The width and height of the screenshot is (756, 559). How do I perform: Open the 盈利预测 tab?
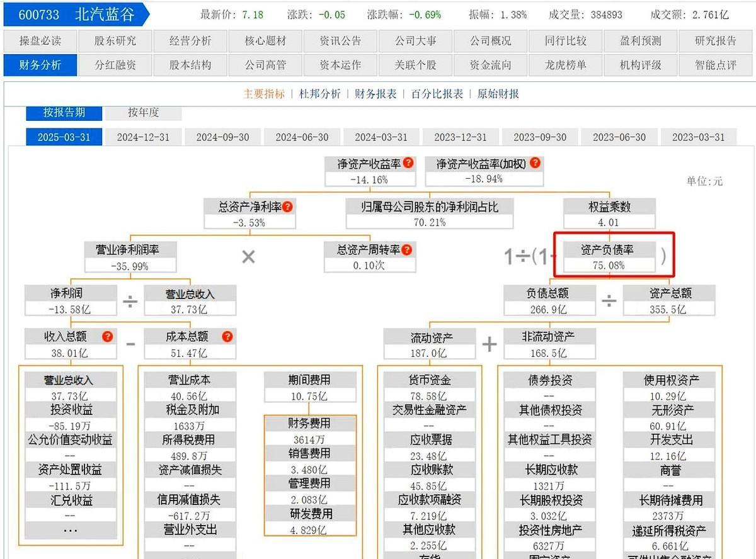(x=640, y=41)
